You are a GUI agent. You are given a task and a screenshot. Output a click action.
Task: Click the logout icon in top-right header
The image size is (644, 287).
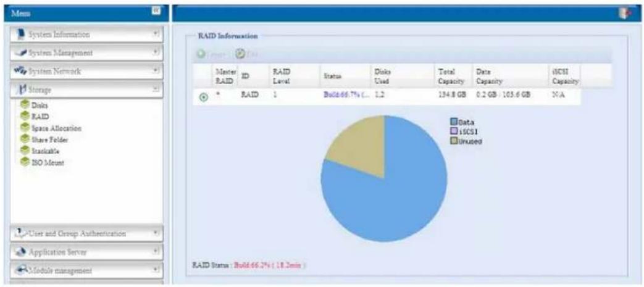coord(624,14)
